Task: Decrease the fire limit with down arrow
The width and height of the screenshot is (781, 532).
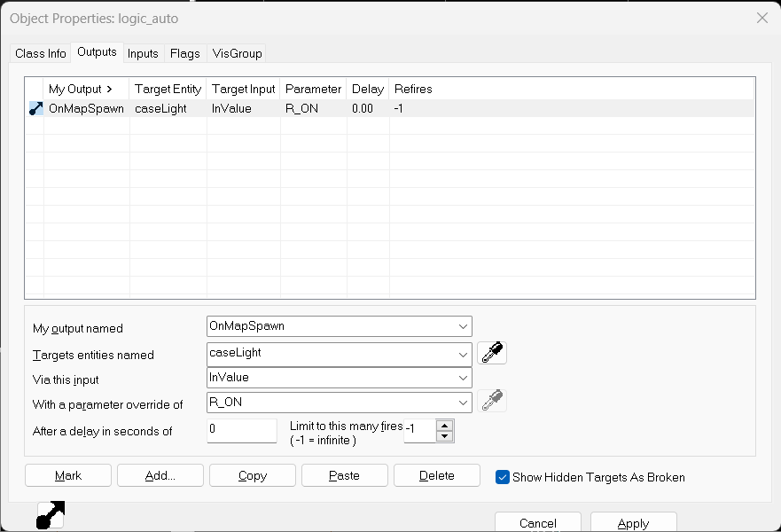Action: click(445, 436)
